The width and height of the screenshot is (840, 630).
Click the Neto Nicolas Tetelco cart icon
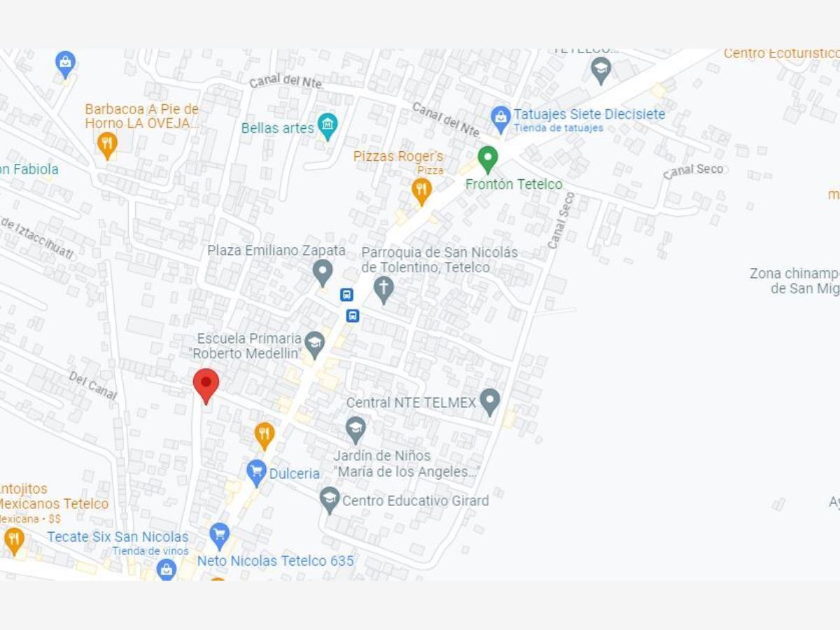point(219,537)
